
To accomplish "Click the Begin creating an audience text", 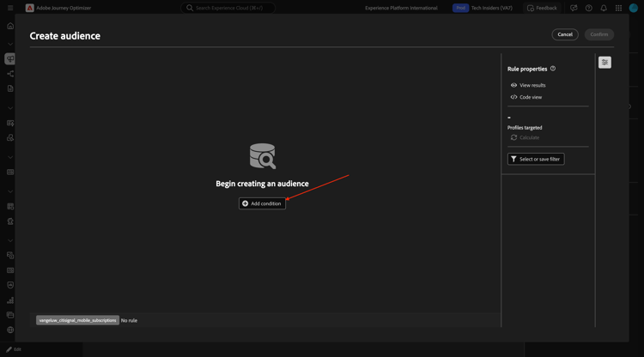I will coord(262,184).
